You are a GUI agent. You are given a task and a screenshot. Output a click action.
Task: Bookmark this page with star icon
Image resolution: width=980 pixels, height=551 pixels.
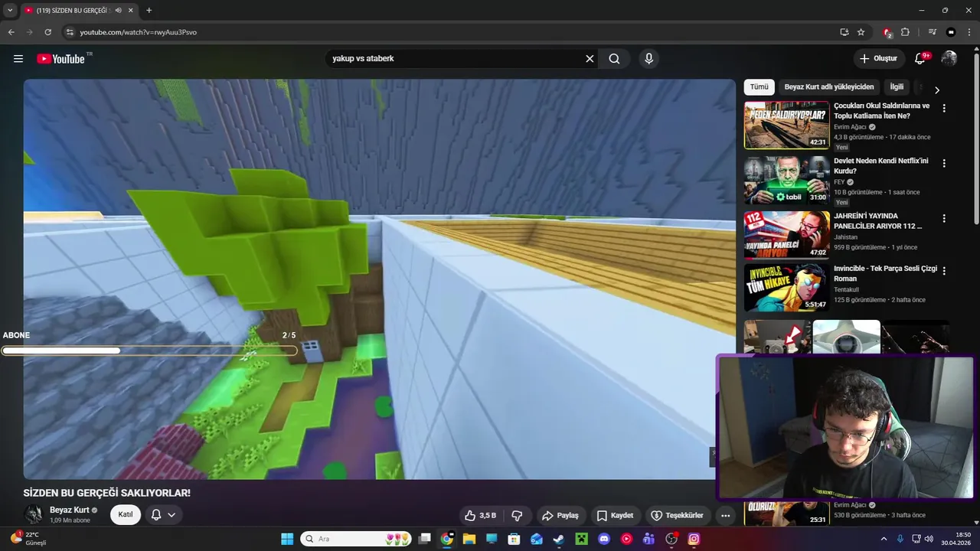pyautogui.click(x=861, y=32)
